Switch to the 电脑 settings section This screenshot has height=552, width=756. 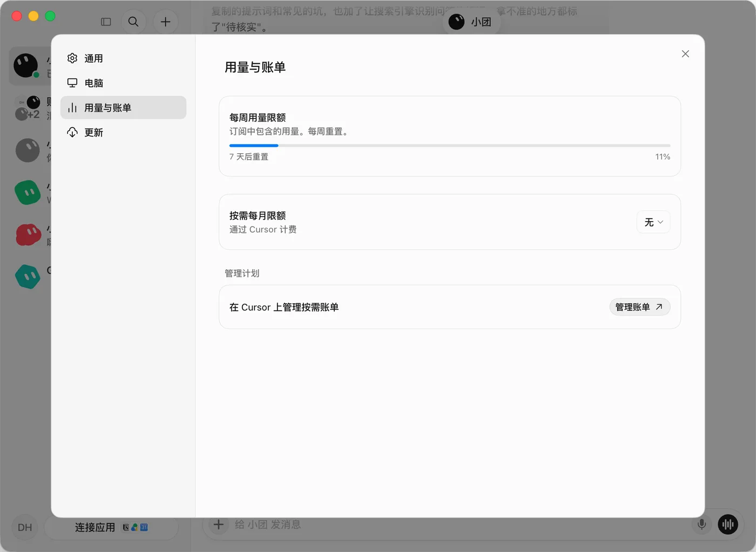coord(123,83)
